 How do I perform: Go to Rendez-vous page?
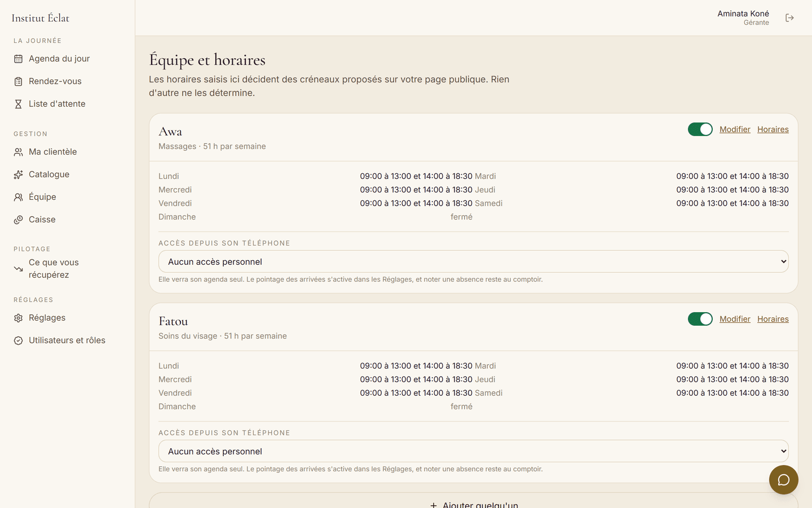68,81
